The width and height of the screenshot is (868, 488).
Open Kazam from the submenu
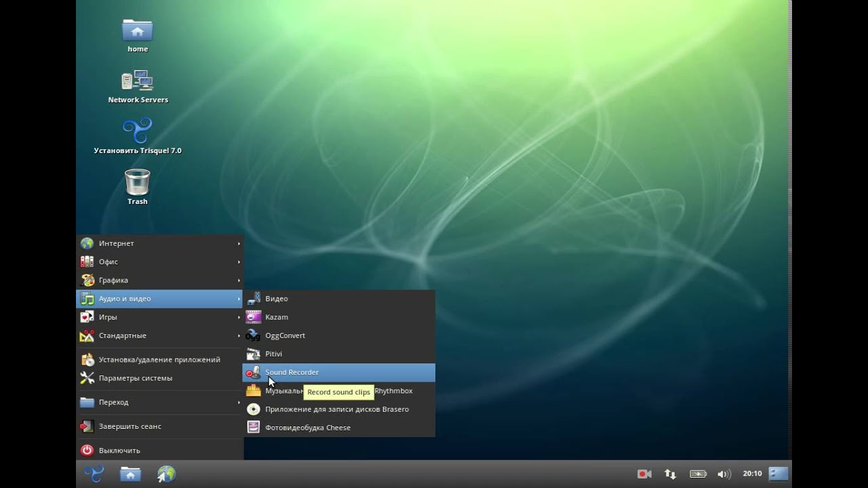coord(277,317)
